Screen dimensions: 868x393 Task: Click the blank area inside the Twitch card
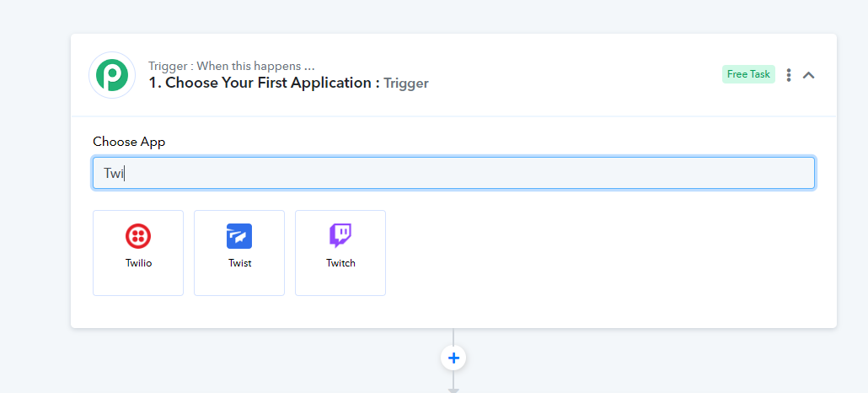pyautogui.click(x=340, y=283)
